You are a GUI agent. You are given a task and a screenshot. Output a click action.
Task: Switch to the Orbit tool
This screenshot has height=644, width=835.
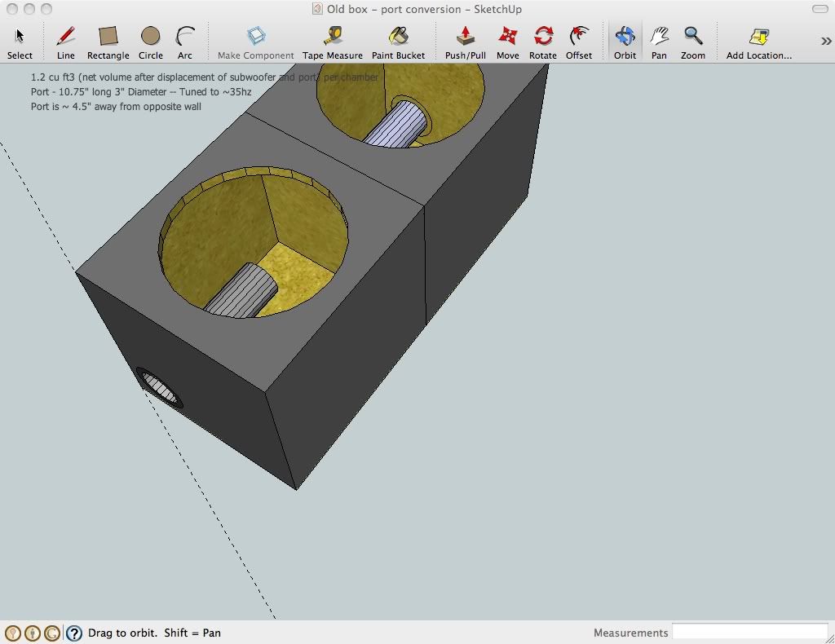point(625,35)
